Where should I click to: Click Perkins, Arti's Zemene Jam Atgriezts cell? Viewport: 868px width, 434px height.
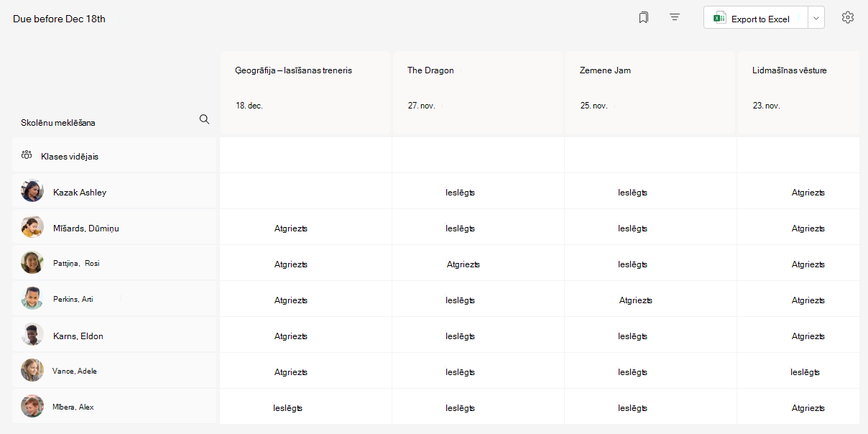(636, 300)
